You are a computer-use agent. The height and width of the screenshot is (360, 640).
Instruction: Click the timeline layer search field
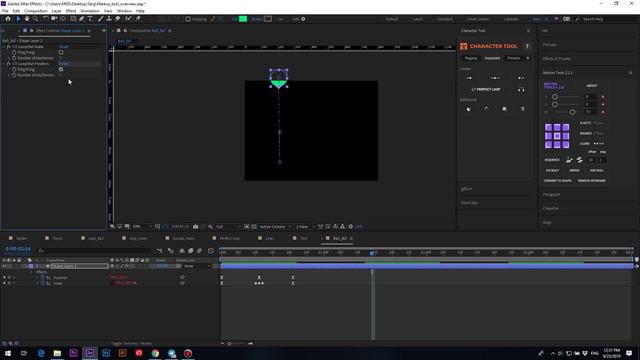94,251
